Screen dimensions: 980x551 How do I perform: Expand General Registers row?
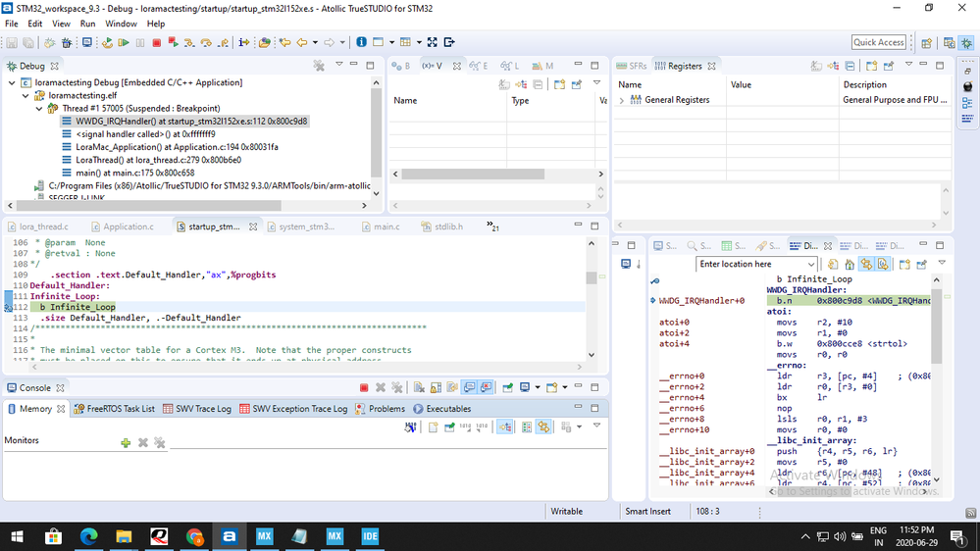(x=621, y=100)
